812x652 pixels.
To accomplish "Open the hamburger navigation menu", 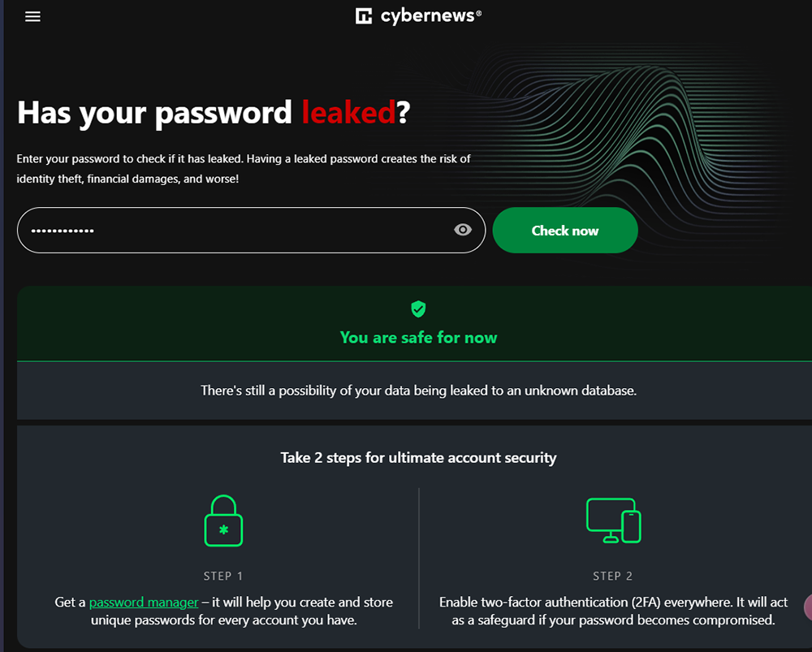I will click(x=32, y=16).
